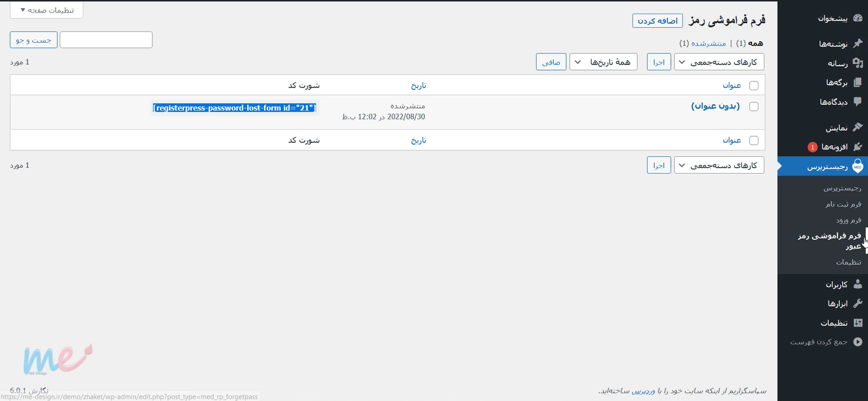Click the جست و جو search button
The width and height of the screenshot is (868, 401).
pyautogui.click(x=34, y=40)
